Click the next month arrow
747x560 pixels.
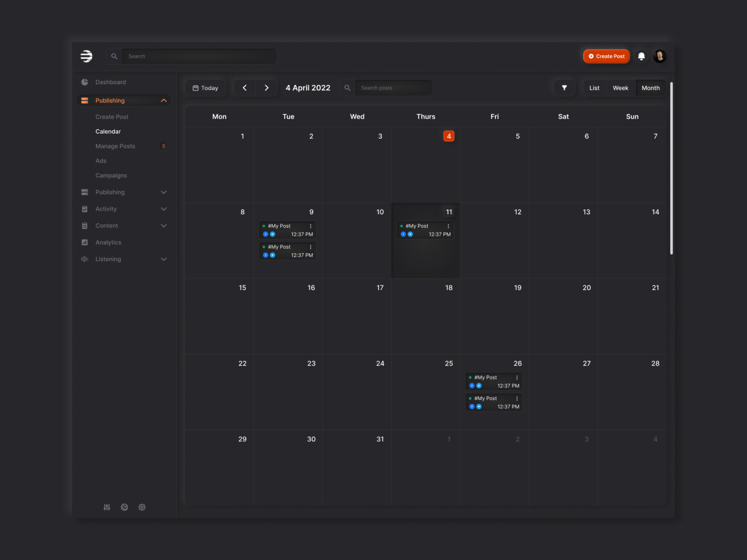(267, 87)
